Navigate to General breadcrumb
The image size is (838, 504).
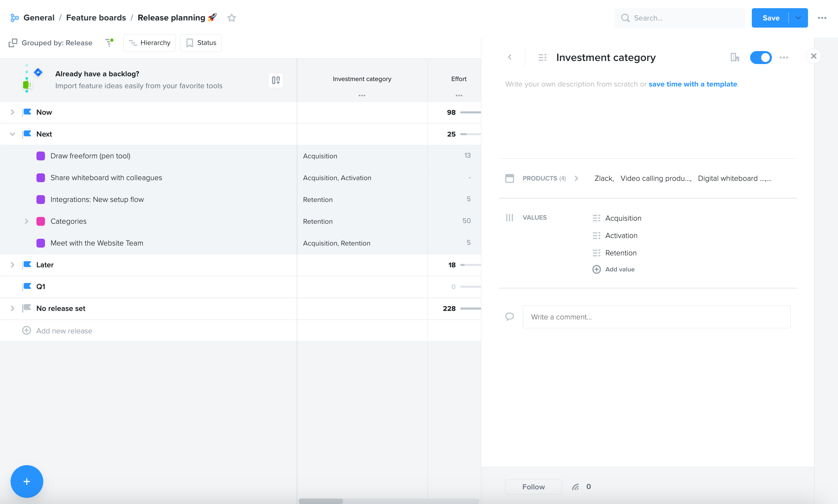coord(39,18)
